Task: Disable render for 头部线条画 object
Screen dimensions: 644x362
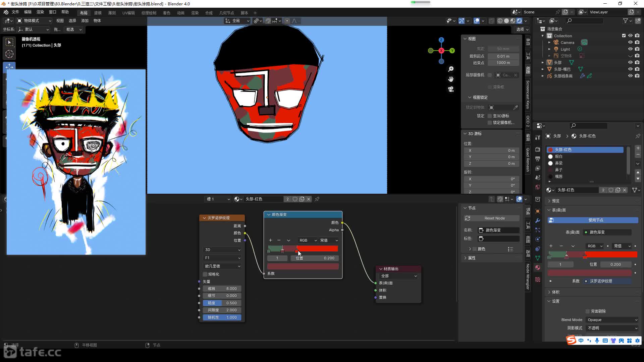Action: (x=637, y=76)
